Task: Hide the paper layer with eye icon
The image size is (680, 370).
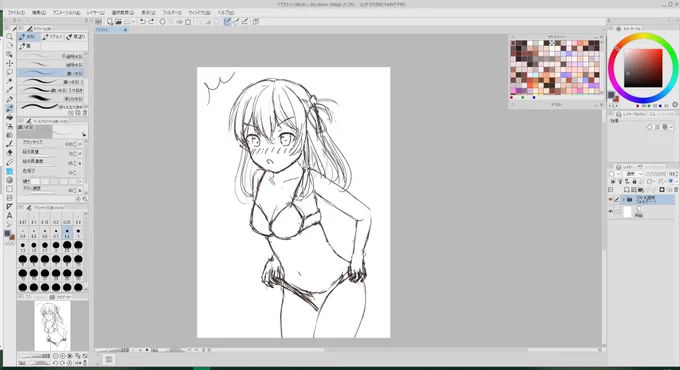Action: click(x=611, y=212)
